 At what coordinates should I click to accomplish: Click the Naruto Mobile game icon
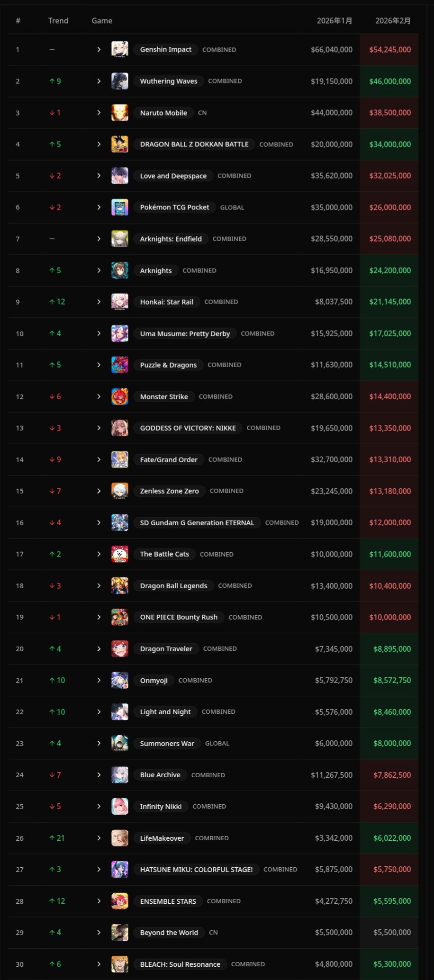point(119,113)
